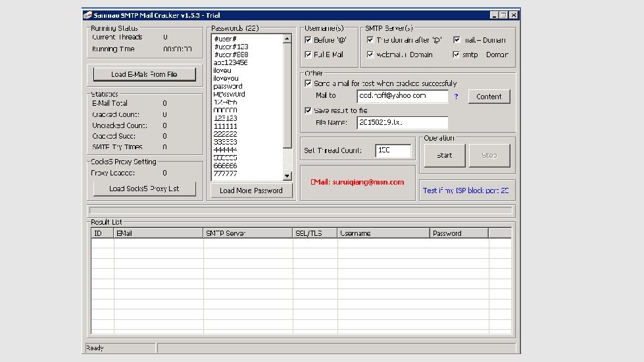Toggle the Full E-Mail username checkbox

point(308,54)
